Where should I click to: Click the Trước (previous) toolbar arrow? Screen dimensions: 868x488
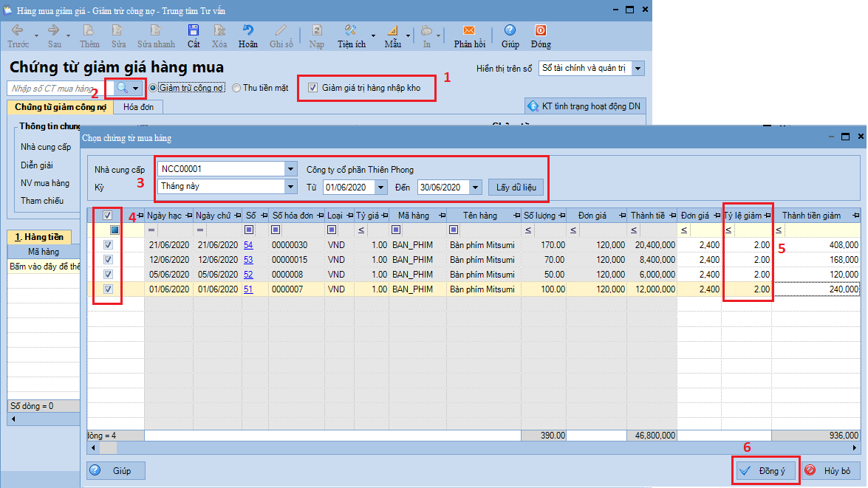click(x=17, y=30)
